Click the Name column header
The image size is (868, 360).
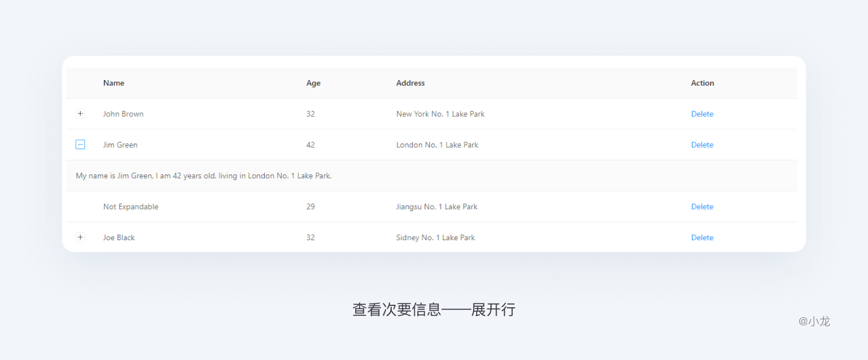(113, 83)
